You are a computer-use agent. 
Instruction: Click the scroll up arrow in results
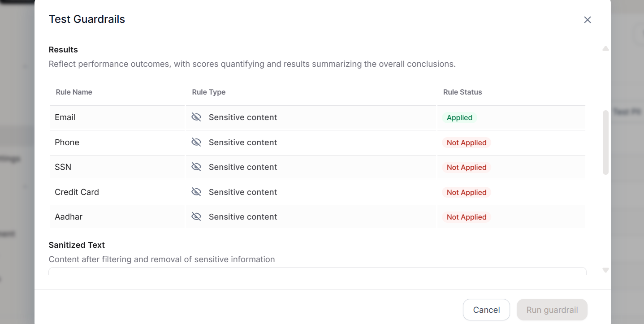[605, 48]
